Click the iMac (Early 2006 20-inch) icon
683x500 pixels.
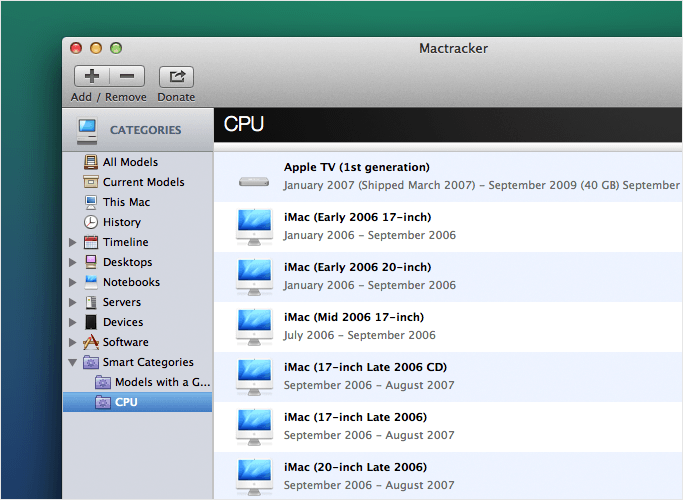tap(254, 277)
